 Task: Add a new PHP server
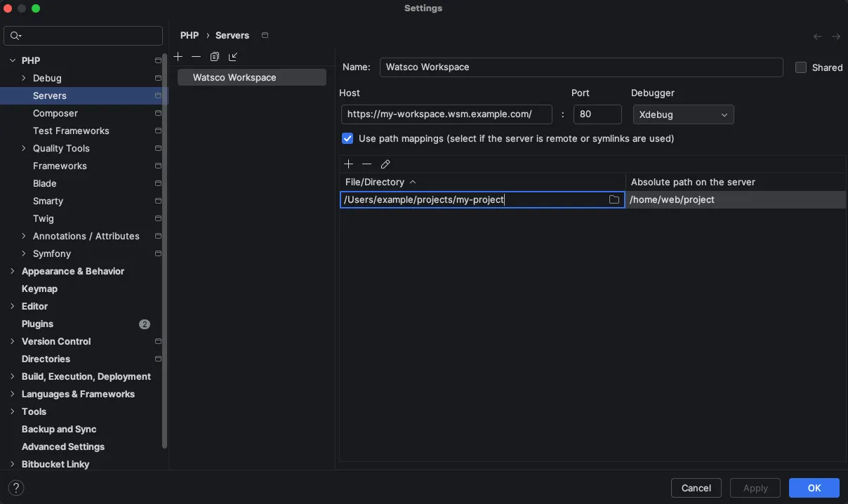coord(178,56)
